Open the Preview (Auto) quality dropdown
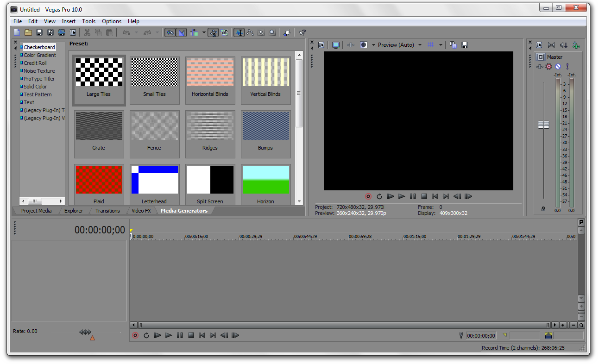 click(420, 45)
